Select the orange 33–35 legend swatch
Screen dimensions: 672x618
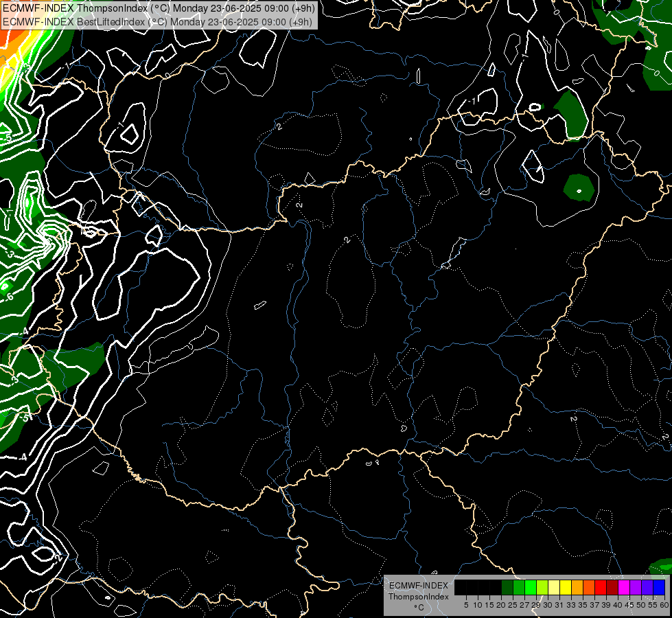pos(577,587)
